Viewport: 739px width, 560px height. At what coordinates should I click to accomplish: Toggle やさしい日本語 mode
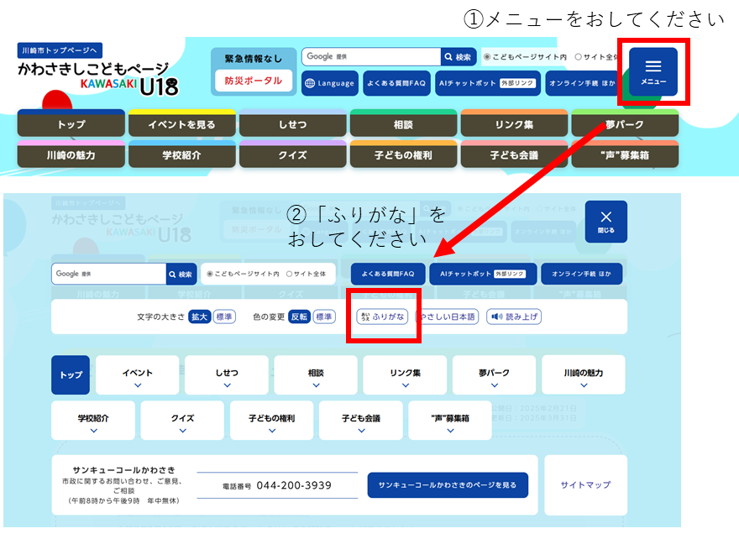[448, 317]
